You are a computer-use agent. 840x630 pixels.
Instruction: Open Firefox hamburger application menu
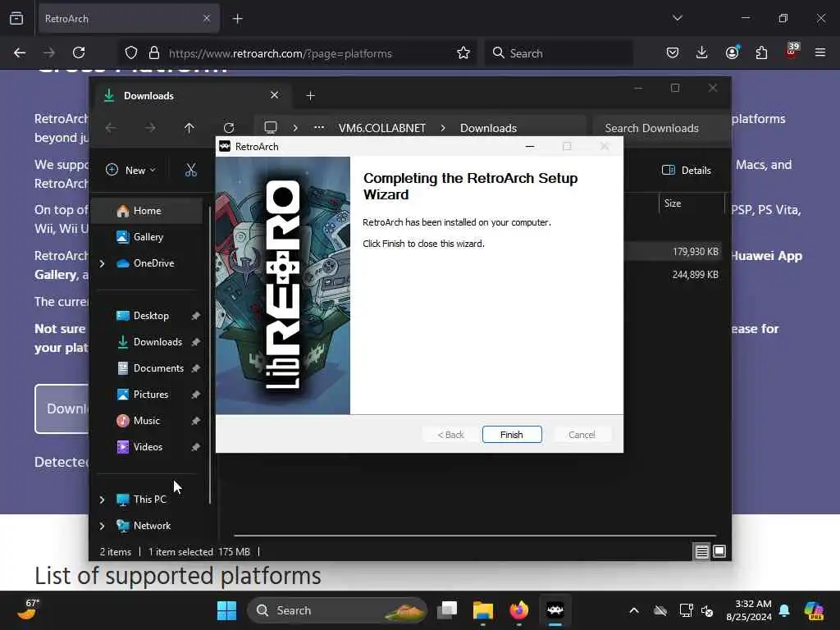(820, 52)
